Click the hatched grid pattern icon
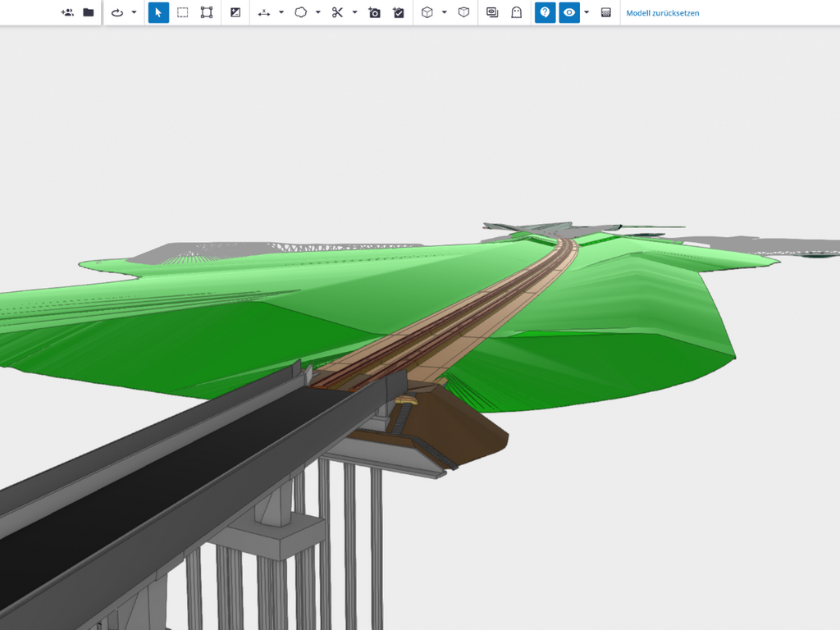 [x=606, y=12]
